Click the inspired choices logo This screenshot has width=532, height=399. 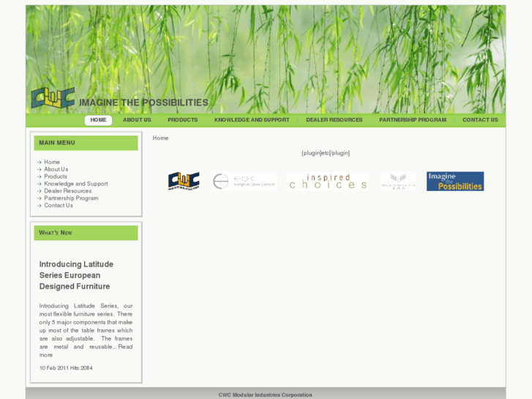329,181
